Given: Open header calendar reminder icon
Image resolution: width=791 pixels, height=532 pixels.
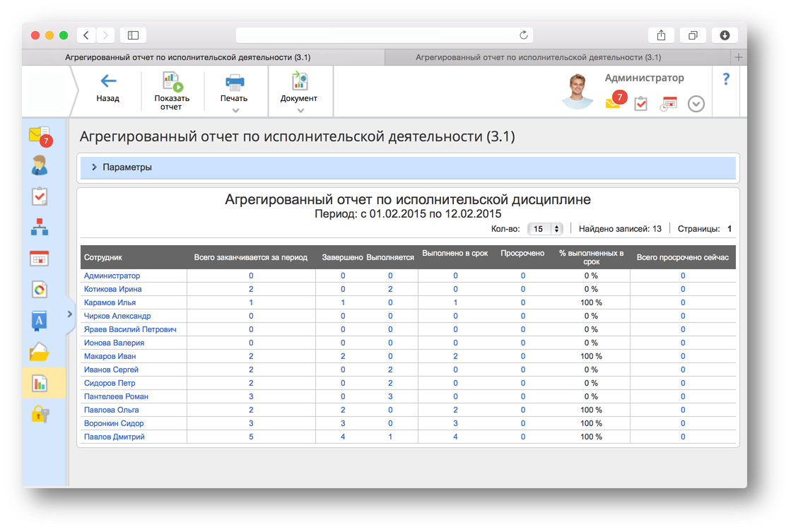Looking at the screenshot, I should tap(669, 103).
